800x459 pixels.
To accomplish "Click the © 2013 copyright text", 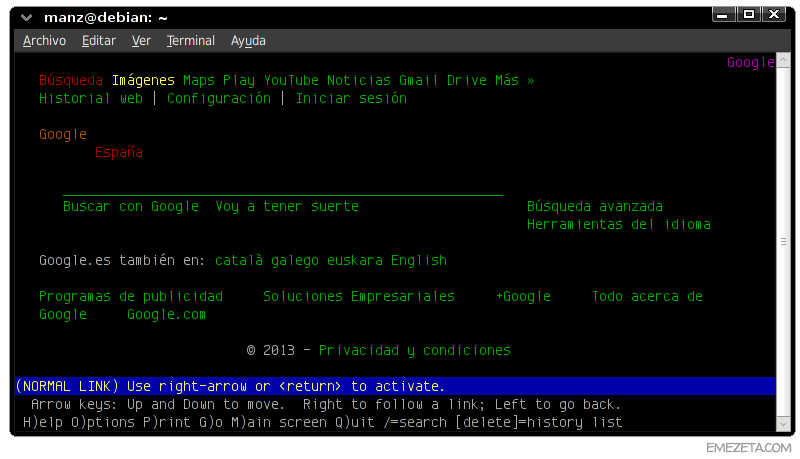I will tap(270, 351).
